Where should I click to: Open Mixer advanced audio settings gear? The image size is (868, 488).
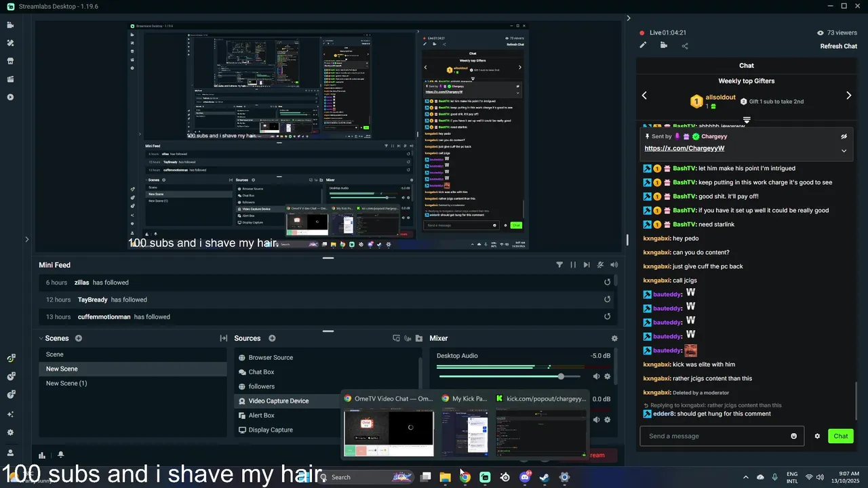[x=614, y=338]
